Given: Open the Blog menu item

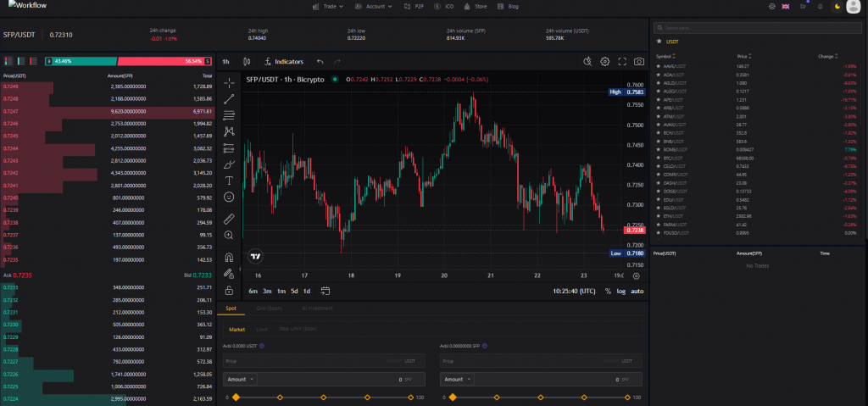Looking at the screenshot, I should [507, 7].
